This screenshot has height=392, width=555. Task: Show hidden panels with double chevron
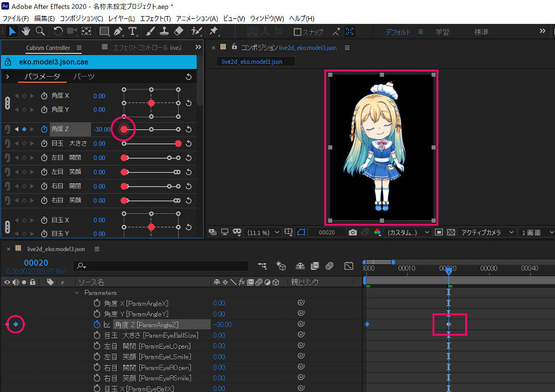(x=198, y=47)
